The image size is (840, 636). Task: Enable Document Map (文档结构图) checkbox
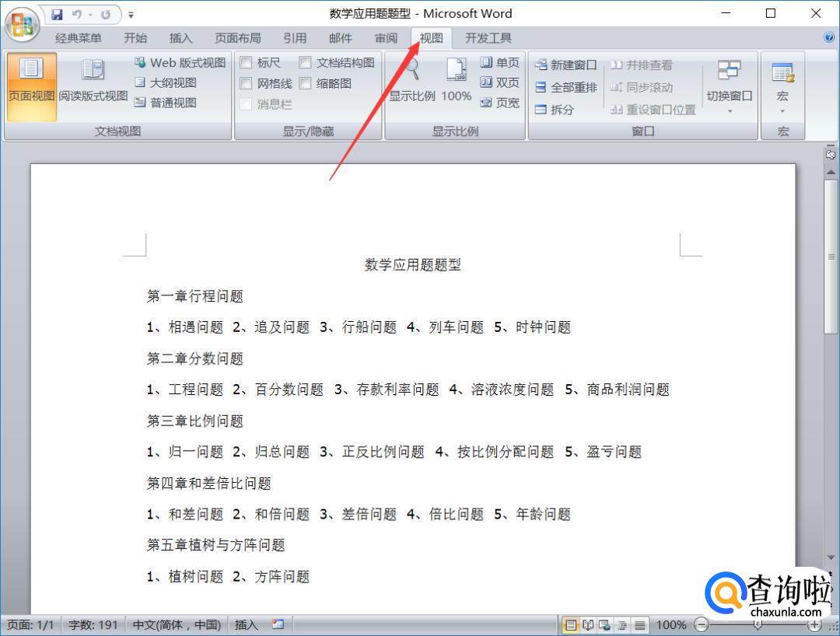tap(306, 63)
